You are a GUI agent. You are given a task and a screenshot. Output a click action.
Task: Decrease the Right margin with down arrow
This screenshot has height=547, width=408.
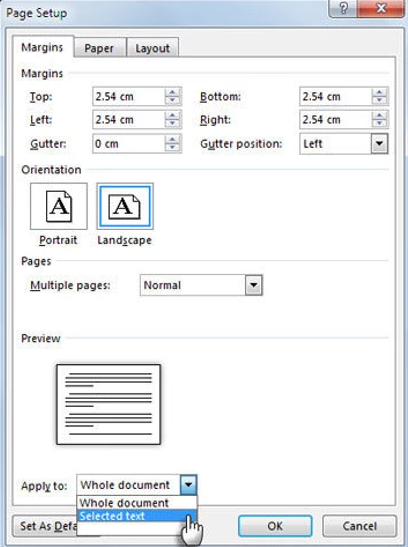click(379, 124)
